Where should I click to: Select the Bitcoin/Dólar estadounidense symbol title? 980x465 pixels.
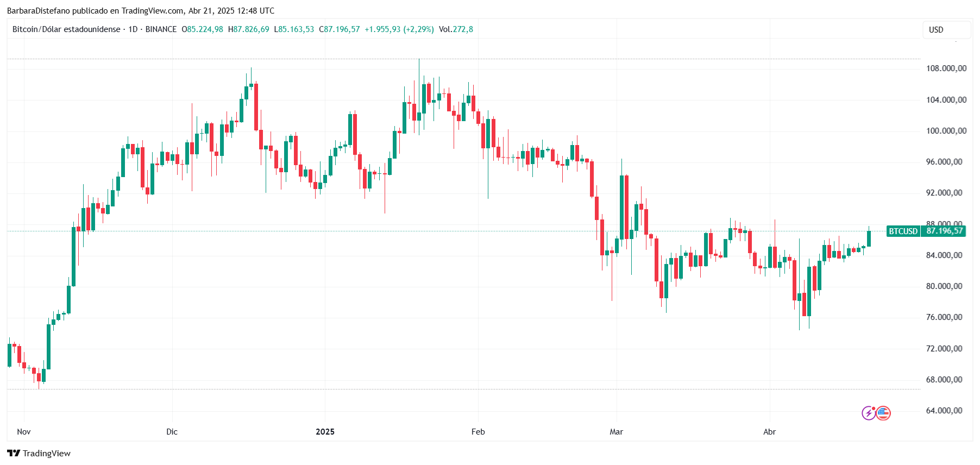coord(66,29)
